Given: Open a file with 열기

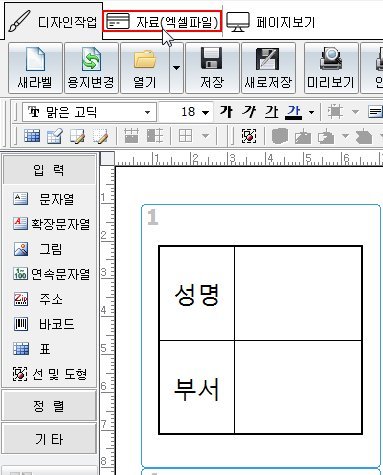Looking at the screenshot, I should point(145,68).
